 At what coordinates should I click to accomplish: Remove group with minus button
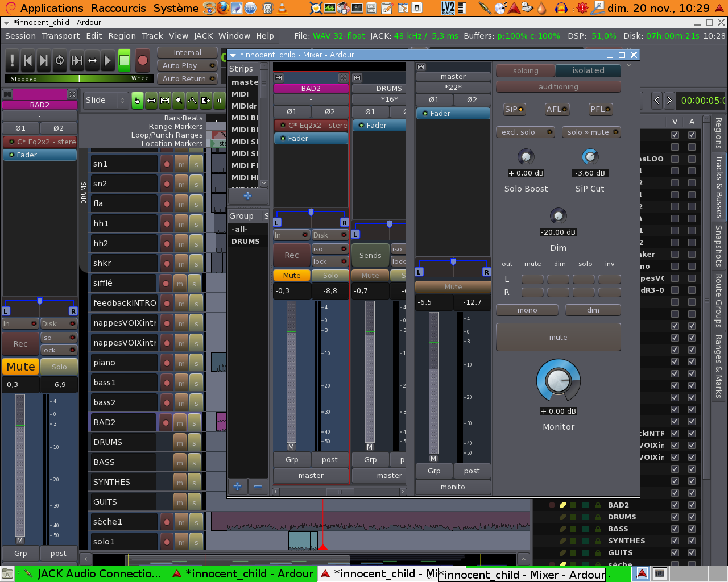click(258, 487)
